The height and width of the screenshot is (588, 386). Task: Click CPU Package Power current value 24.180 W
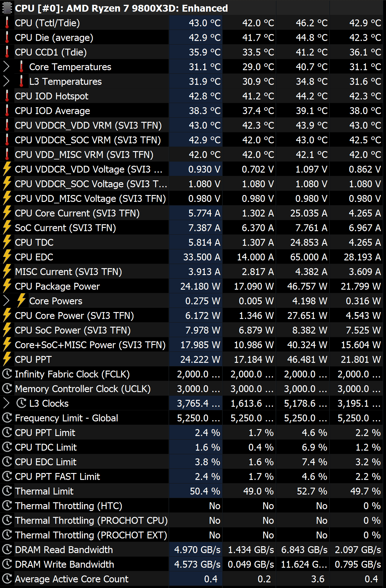pyautogui.click(x=200, y=286)
